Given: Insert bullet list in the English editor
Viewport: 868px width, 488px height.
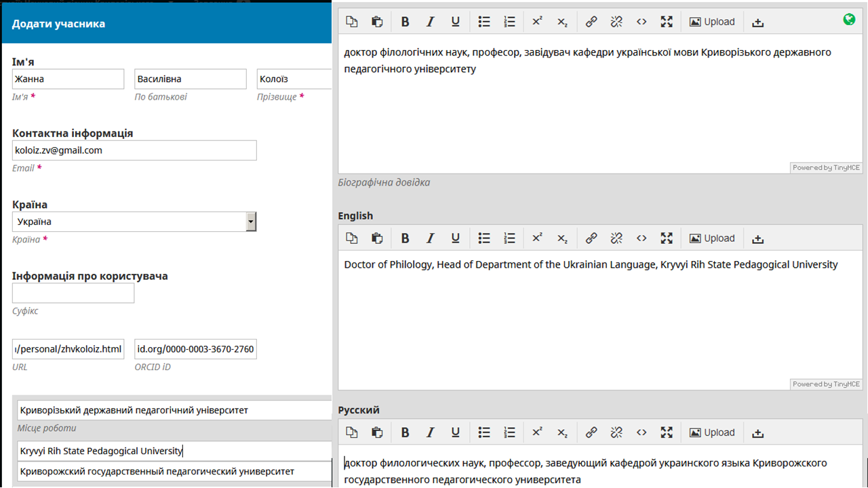Looking at the screenshot, I should coord(484,239).
